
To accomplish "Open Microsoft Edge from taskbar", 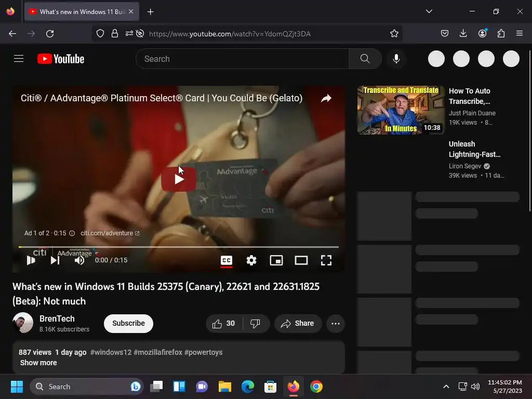I will tap(248, 387).
